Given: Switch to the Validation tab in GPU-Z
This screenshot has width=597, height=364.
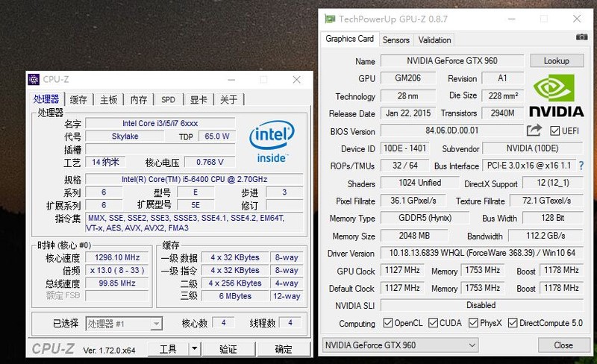Looking at the screenshot, I should (x=434, y=40).
